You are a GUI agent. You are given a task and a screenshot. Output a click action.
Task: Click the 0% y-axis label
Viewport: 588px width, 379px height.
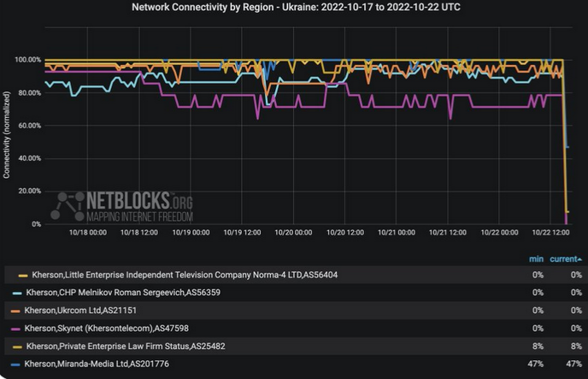click(x=37, y=224)
